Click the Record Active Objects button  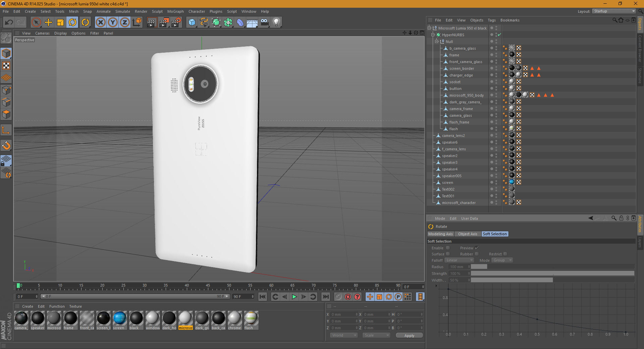[338, 297]
